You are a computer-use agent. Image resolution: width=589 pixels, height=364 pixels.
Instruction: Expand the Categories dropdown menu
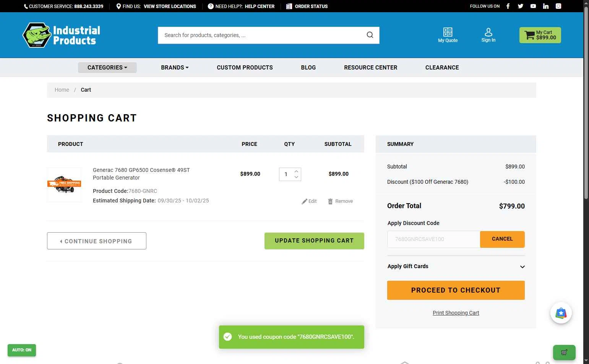pyautogui.click(x=107, y=68)
